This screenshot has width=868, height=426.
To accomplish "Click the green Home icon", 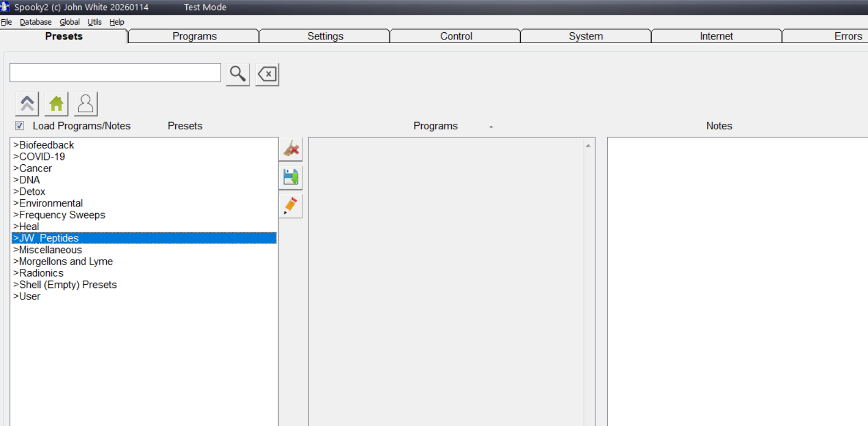I will click(x=56, y=103).
